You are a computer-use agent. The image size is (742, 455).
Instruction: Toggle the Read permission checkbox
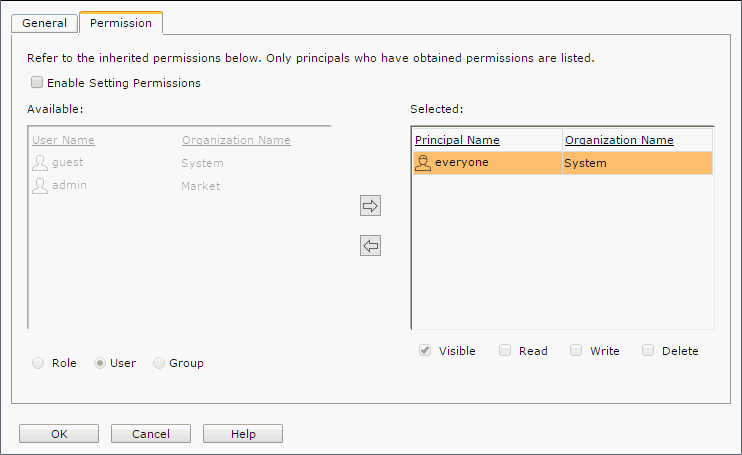pyautogui.click(x=505, y=350)
